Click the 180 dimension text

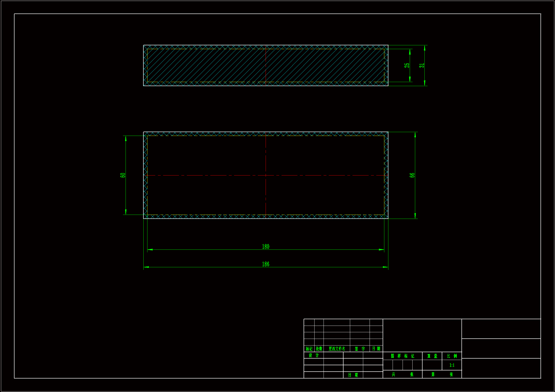(265, 247)
